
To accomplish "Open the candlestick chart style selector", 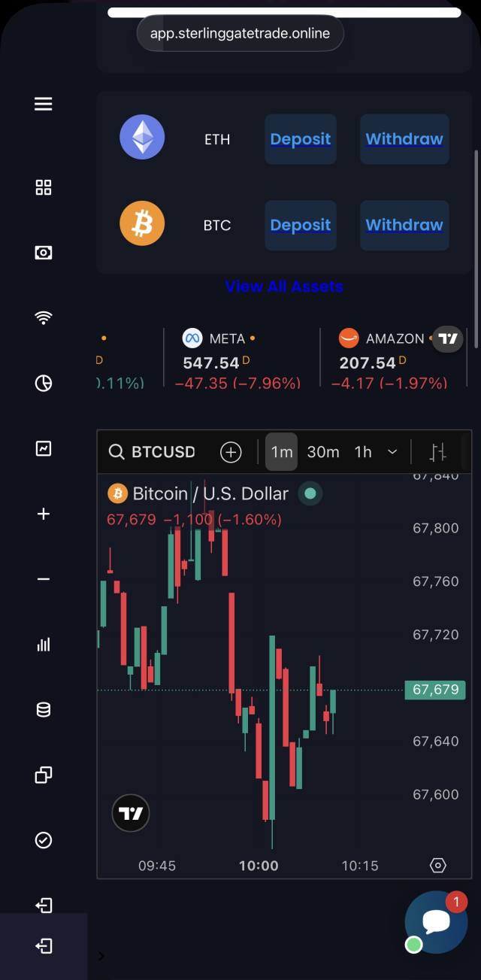I will tap(437, 452).
